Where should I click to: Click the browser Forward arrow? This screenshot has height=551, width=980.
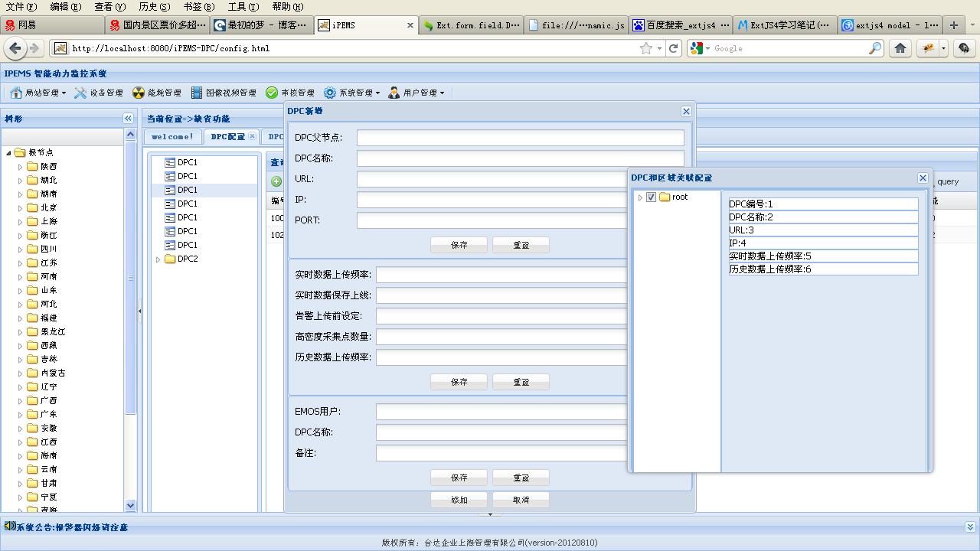(x=34, y=48)
